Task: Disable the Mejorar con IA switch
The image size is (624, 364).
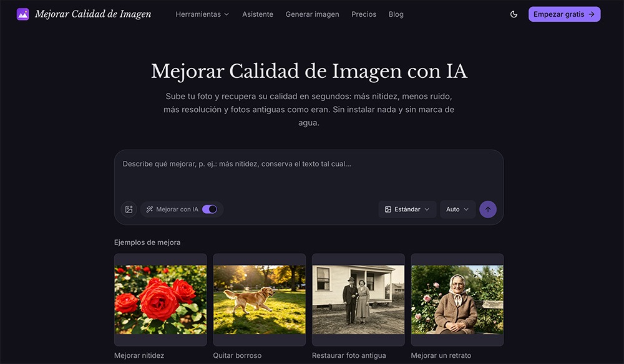Action: pos(209,209)
